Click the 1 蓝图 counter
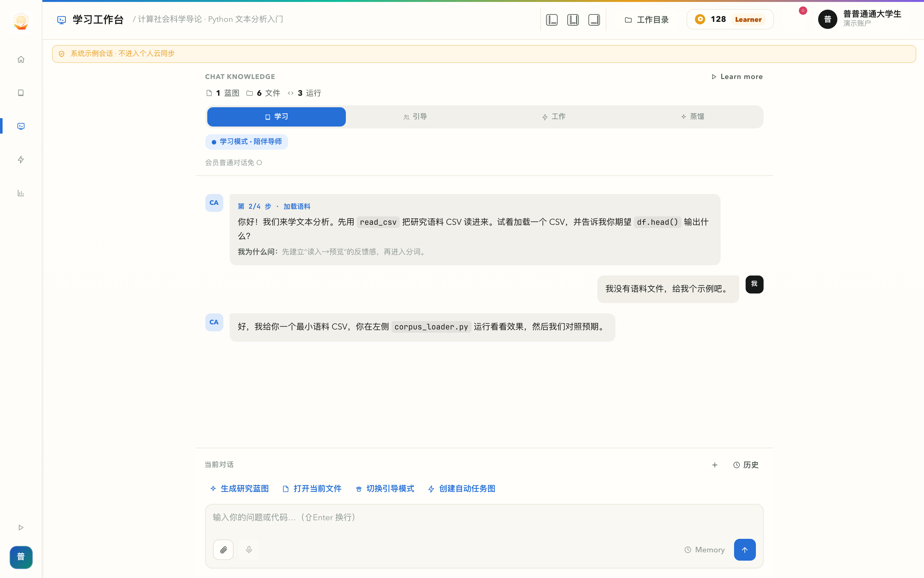 pos(223,93)
